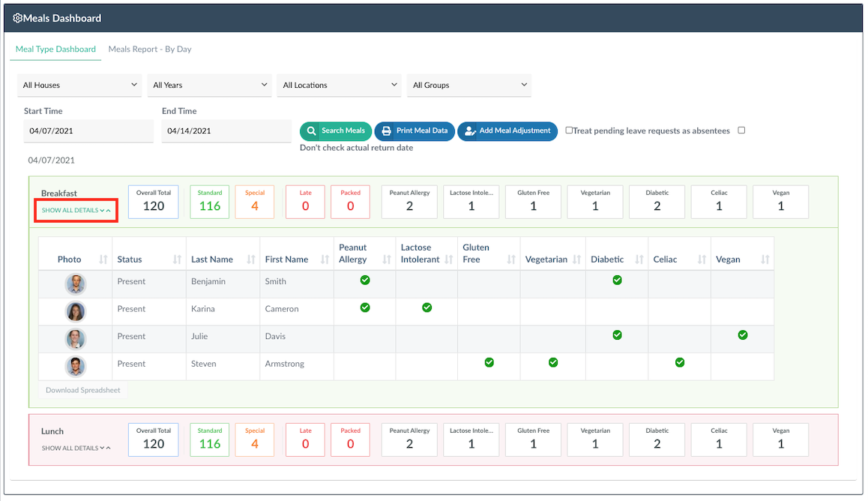Switch to Meals Report - By Day tab
This screenshot has width=868, height=501.
(150, 49)
